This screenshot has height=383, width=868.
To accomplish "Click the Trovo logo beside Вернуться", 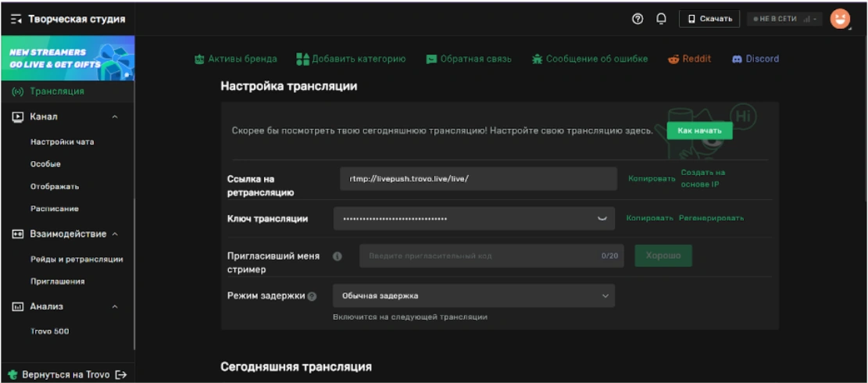I will point(13,374).
